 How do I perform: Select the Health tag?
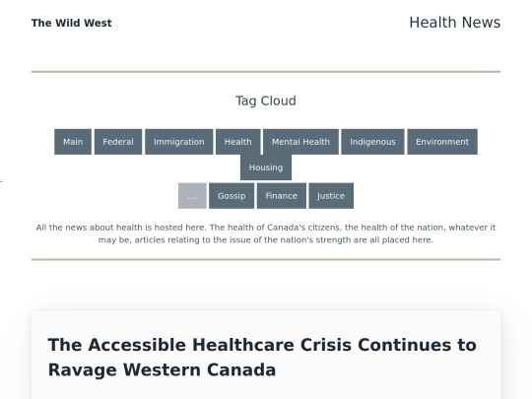coord(237,142)
